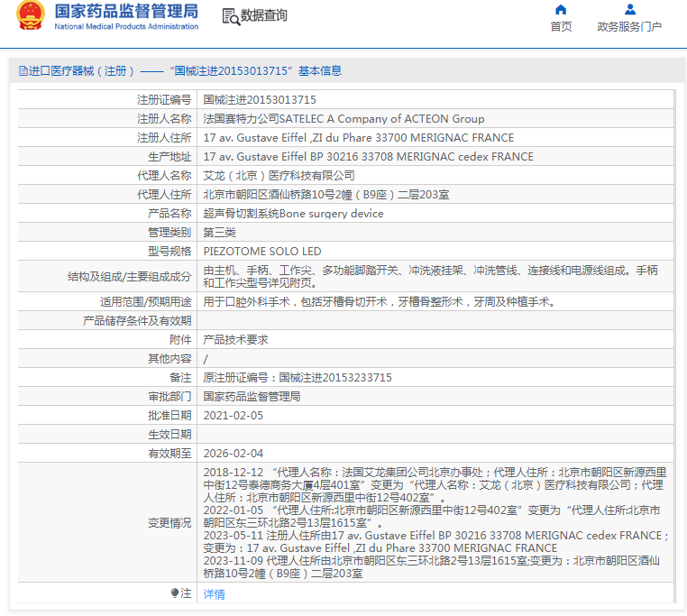Click the 结构及组成/主要组成成分 label
The height and width of the screenshot is (616, 687).
point(129,277)
